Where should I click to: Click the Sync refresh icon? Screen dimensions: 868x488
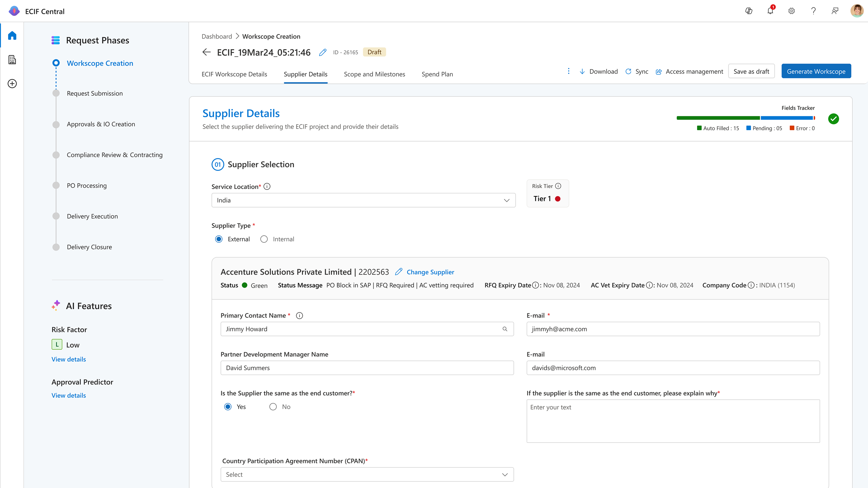point(628,71)
